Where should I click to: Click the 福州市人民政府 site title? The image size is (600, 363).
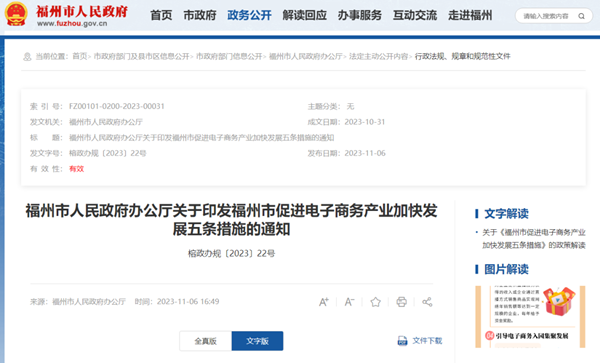(x=82, y=11)
